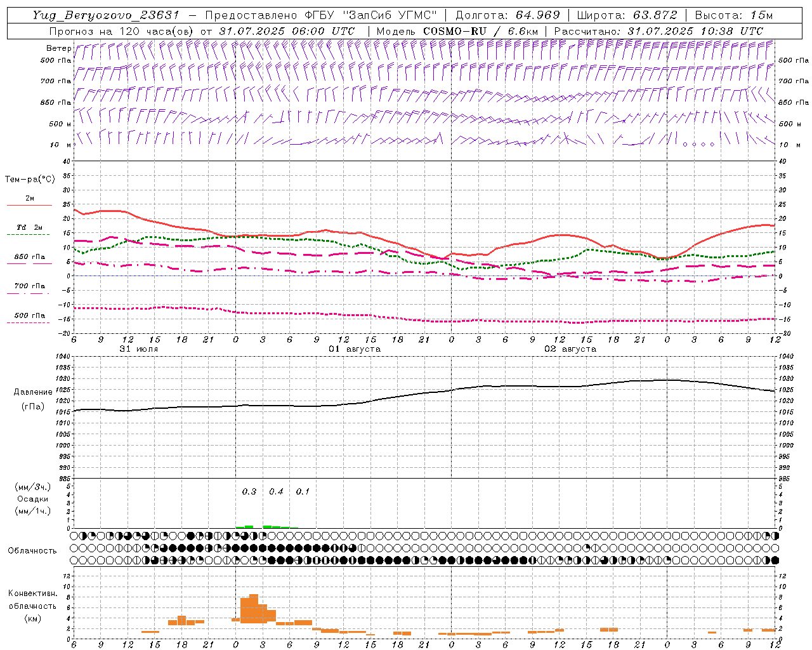Click the Ветер wind panel label
This screenshot has height=650, width=812.
click(x=58, y=48)
